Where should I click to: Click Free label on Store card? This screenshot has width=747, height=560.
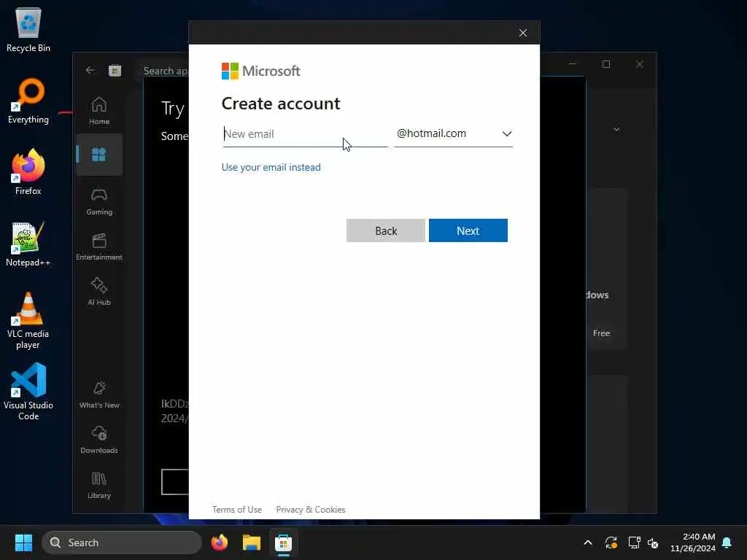click(601, 333)
